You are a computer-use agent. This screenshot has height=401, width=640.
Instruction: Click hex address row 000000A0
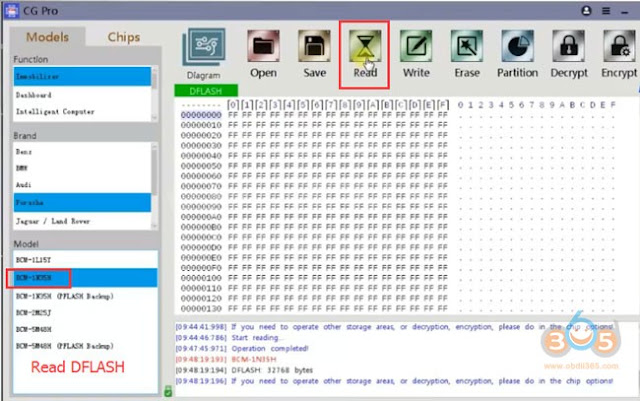pyautogui.click(x=201, y=217)
